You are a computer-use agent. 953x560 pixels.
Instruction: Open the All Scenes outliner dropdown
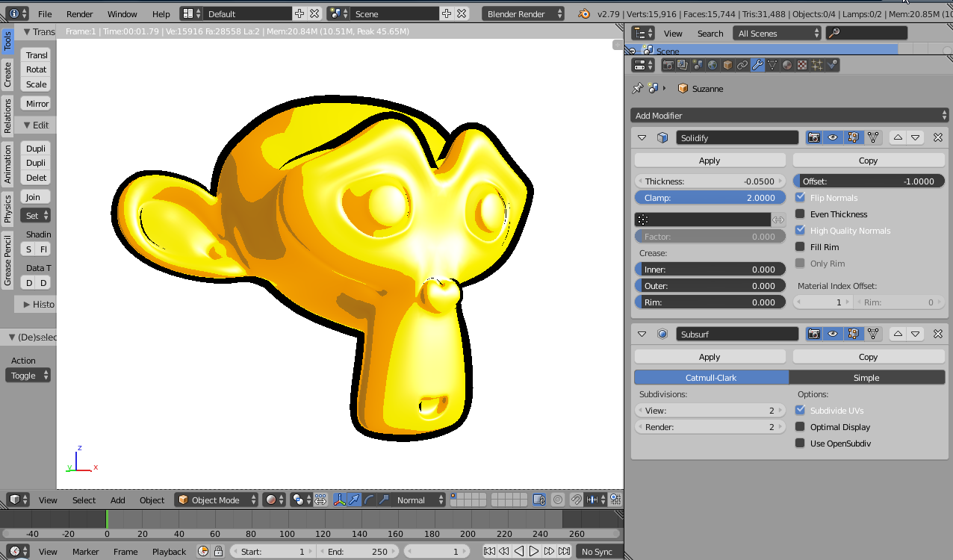777,33
